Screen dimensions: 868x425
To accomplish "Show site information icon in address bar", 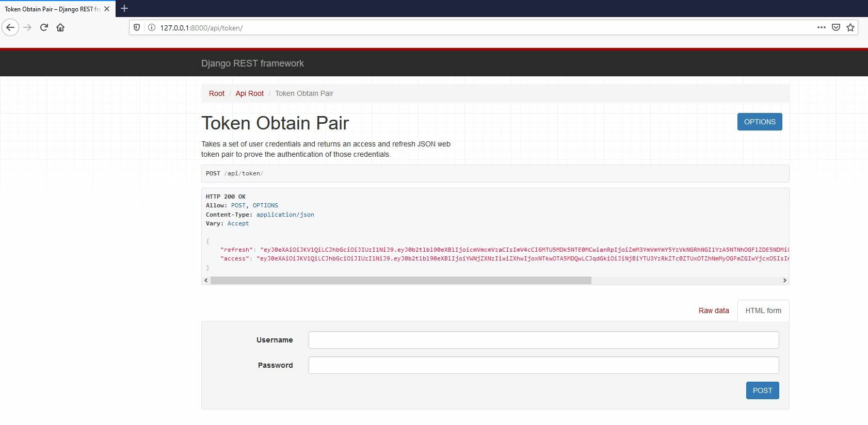I will tap(152, 27).
